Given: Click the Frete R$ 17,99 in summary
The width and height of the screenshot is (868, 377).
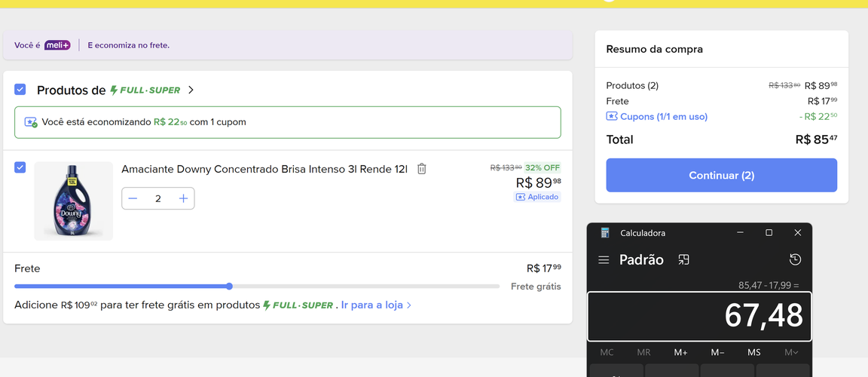Looking at the screenshot, I should tap(823, 101).
